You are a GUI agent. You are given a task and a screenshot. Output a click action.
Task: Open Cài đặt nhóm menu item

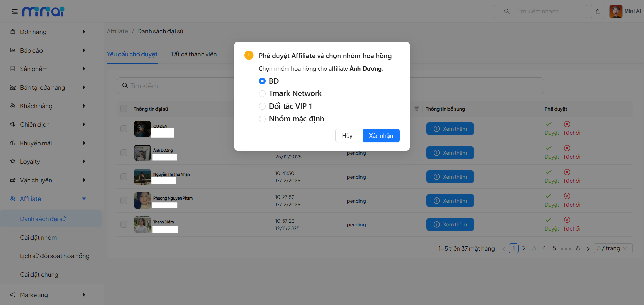(38, 238)
